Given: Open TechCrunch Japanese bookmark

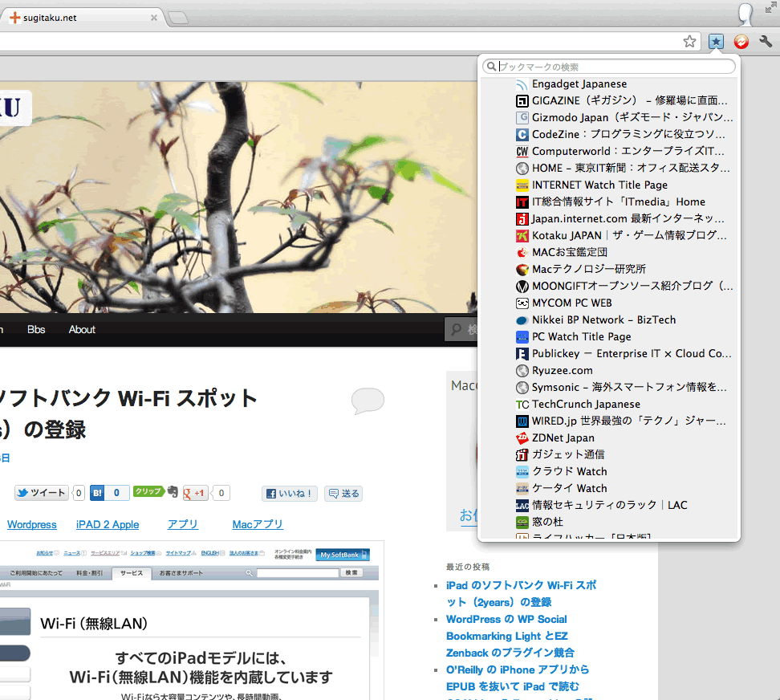Looking at the screenshot, I should click(609, 404).
